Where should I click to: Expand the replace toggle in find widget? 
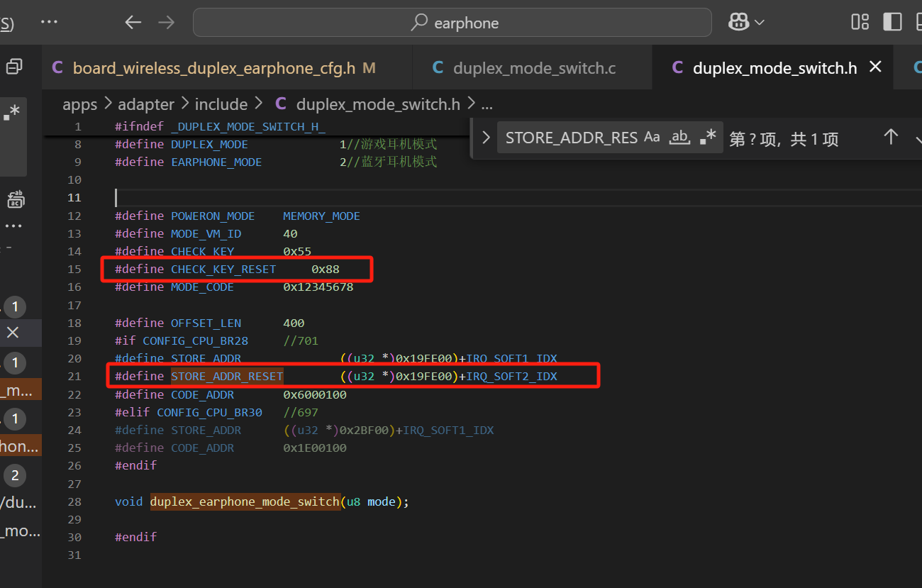(x=486, y=138)
